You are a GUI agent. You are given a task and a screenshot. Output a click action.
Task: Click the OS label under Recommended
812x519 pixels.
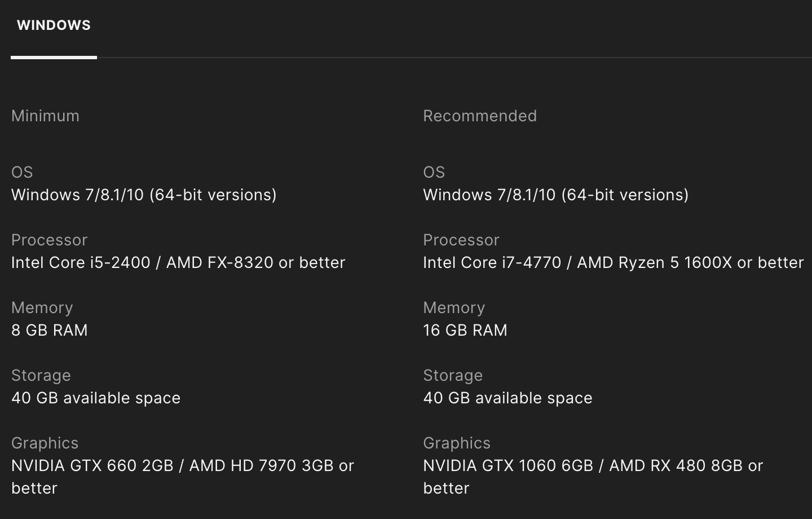coord(434,172)
